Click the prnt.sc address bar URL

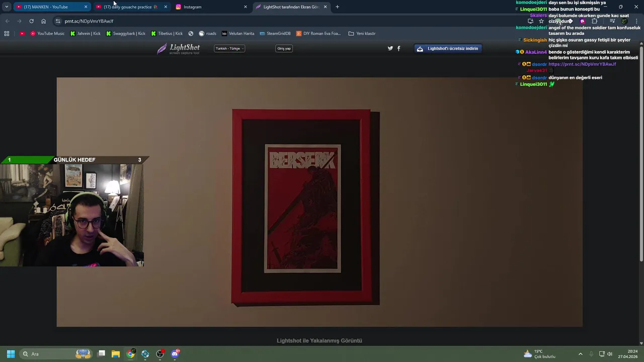tap(89, 21)
